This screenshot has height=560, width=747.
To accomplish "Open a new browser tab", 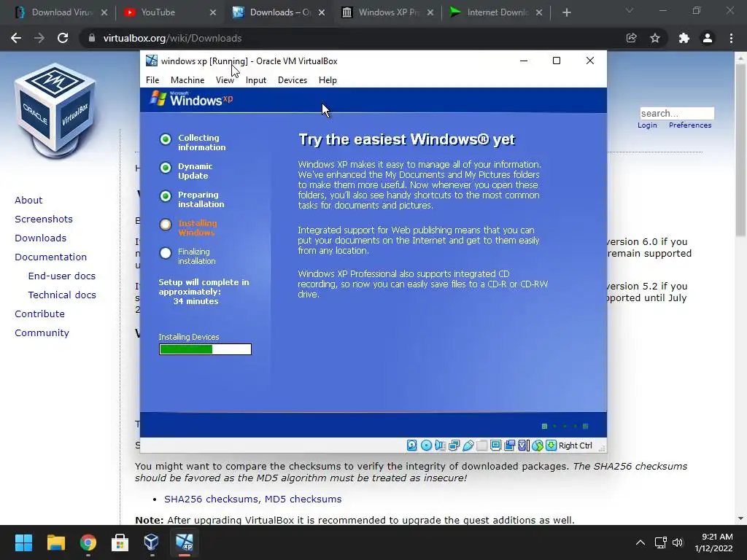I will tap(566, 12).
